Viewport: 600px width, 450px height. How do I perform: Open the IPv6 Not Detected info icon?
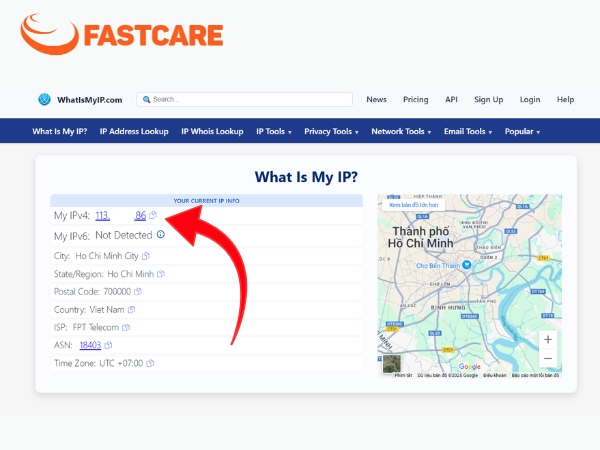(161, 234)
